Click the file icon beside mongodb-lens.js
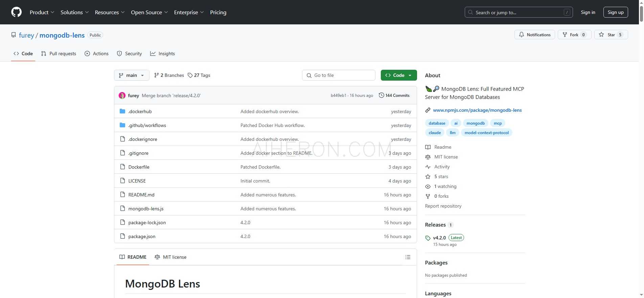Screen dimensions: 644x298 coord(122,209)
